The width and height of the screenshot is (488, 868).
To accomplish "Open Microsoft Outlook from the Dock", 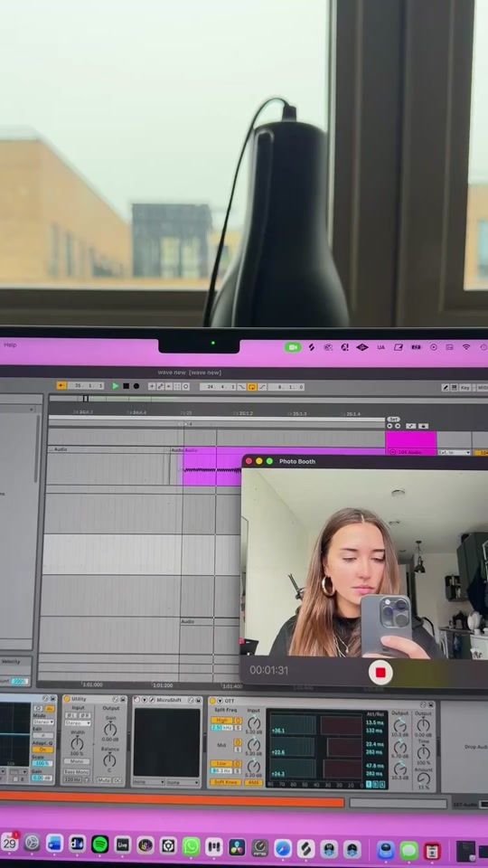I will pos(54,843).
